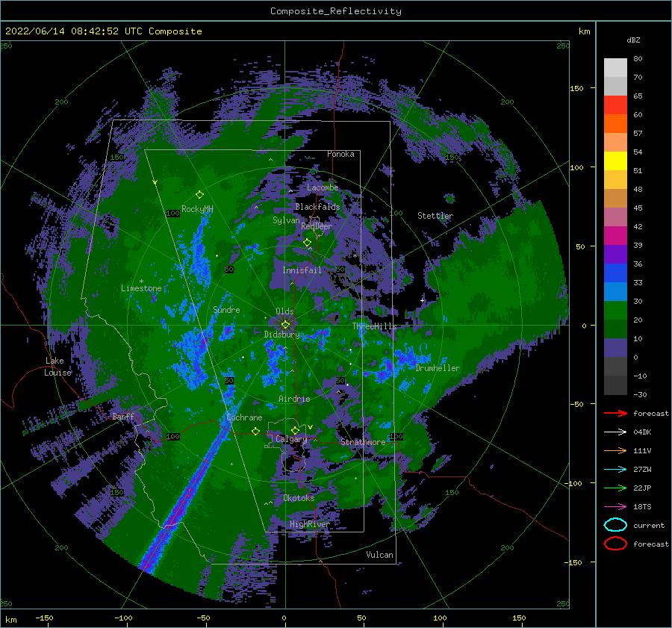Choose the bright green 30 dBZ swatch
This screenshot has height=628, width=672.
click(x=615, y=310)
